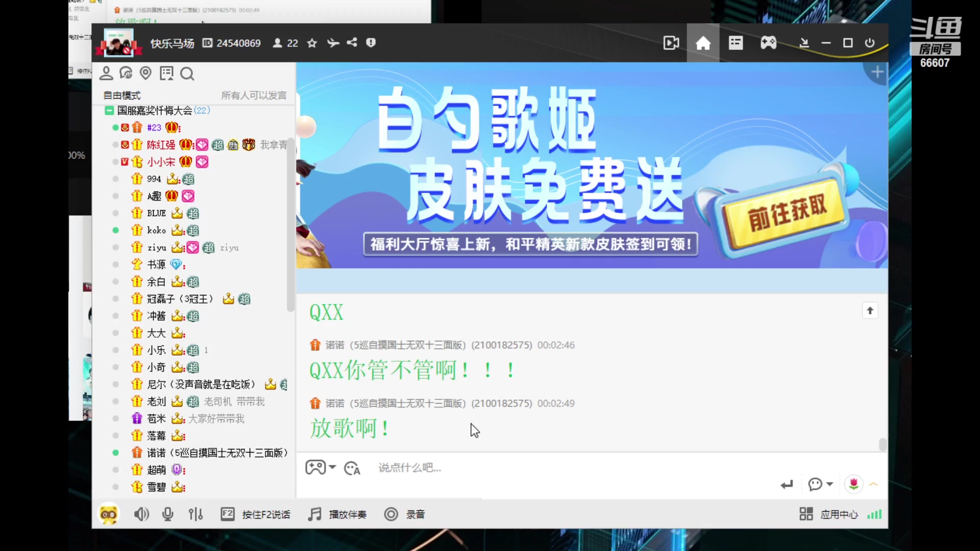Favorite the channel with the star icon
Screen dimensions: 980x551
[x=312, y=43]
